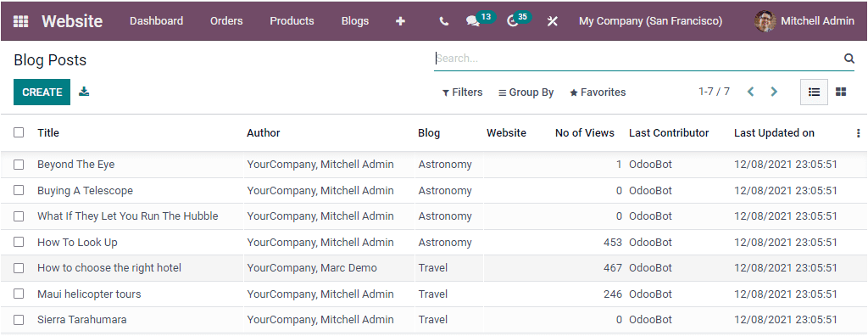Select checkbox for What If They Let You Run The Hubble

tap(19, 216)
